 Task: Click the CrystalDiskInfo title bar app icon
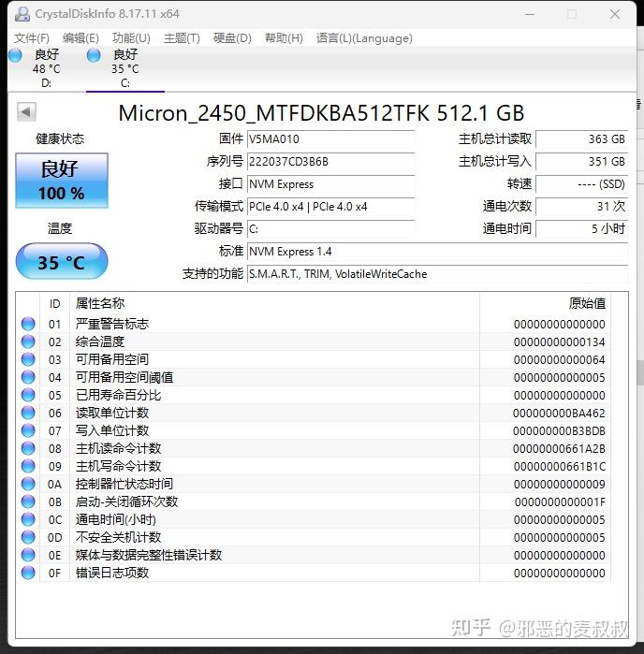[22, 14]
